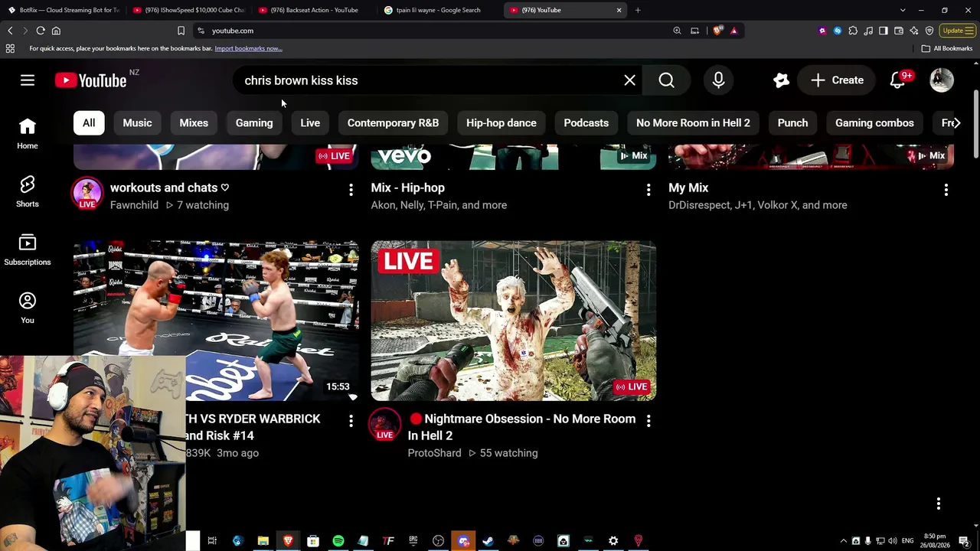The image size is (980, 551).
Task: Expand the browser tab search chevron
Action: [x=903, y=10]
